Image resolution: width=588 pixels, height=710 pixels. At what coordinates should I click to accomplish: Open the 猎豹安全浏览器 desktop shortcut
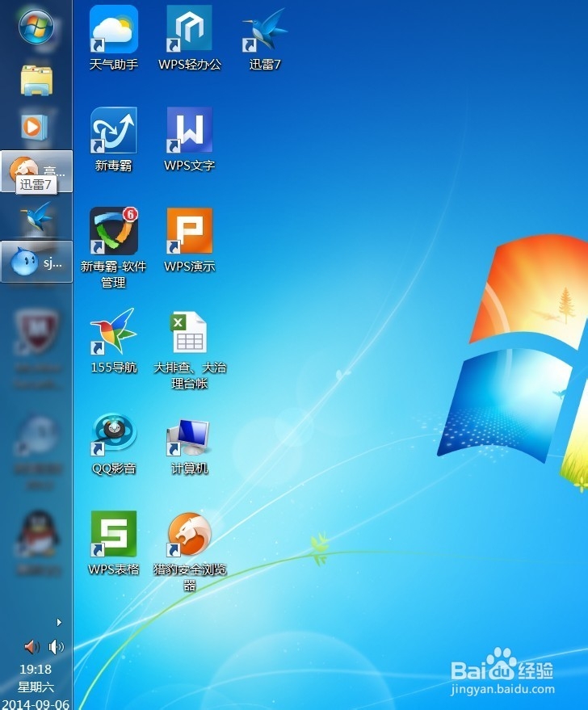click(x=190, y=552)
